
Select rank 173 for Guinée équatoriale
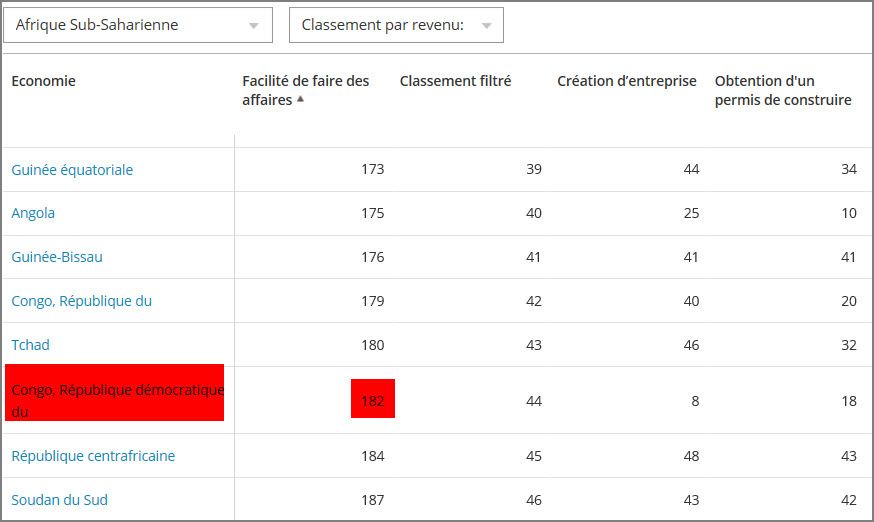coord(372,169)
